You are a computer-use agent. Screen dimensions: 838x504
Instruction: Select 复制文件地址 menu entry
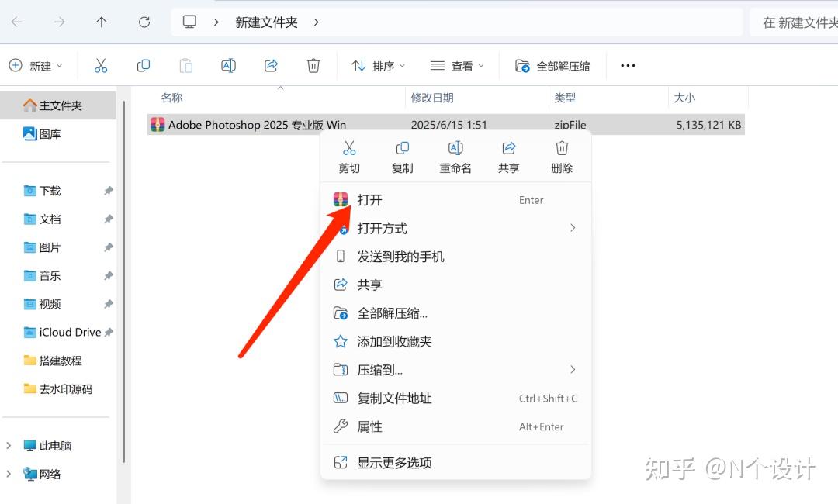point(456,398)
